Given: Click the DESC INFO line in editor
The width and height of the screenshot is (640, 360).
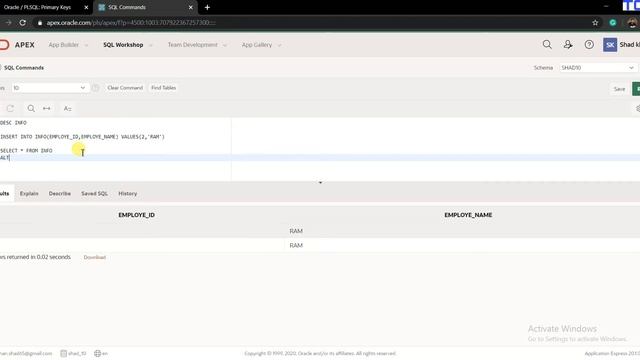Looking at the screenshot, I should coord(13,122).
